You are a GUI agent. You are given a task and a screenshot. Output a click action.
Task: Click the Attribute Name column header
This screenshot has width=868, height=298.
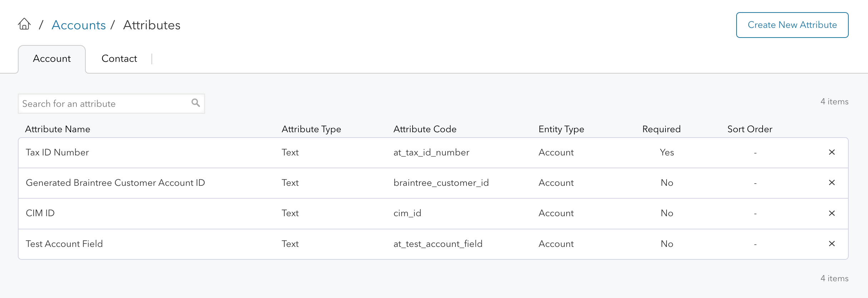pos(58,129)
